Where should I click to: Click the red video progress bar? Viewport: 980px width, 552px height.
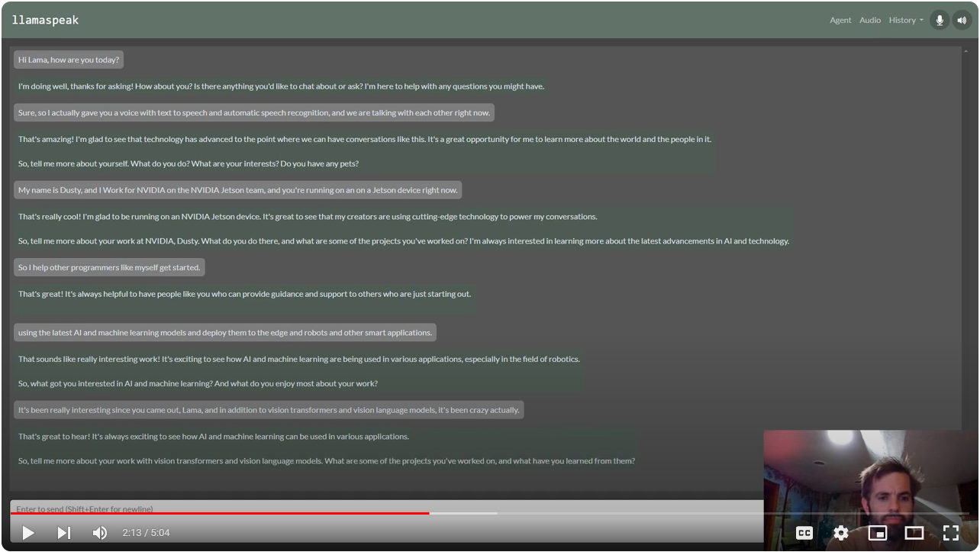(229, 514)
